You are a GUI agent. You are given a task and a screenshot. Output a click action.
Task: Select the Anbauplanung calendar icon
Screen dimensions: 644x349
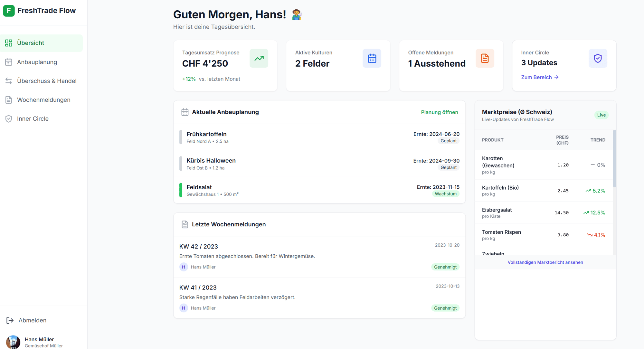click(9, 62)
